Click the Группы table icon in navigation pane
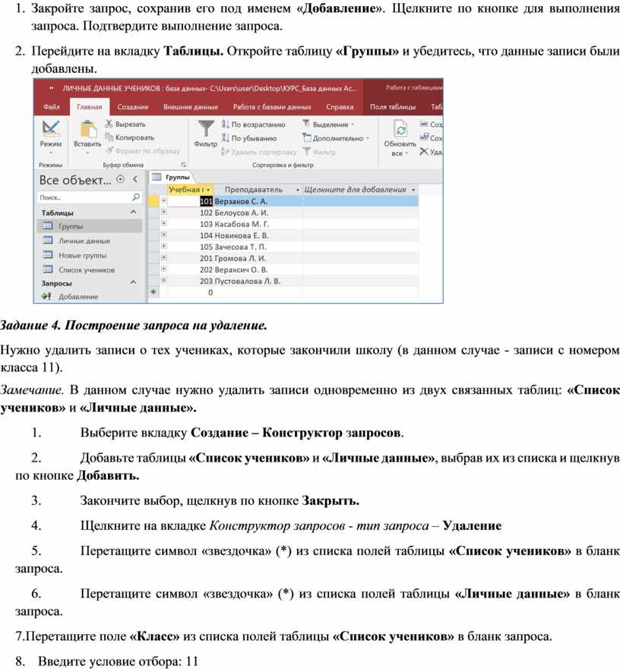 [48, 226]
